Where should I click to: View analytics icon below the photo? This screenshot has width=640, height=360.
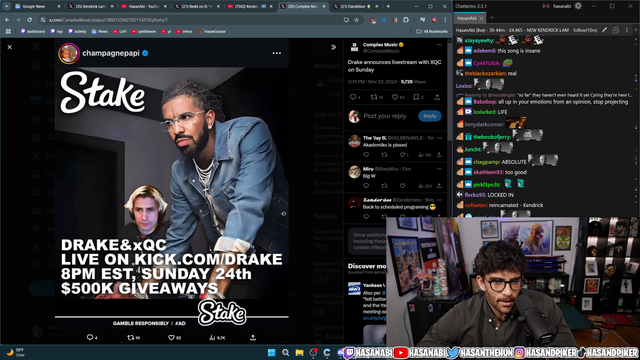coord(212,337)
